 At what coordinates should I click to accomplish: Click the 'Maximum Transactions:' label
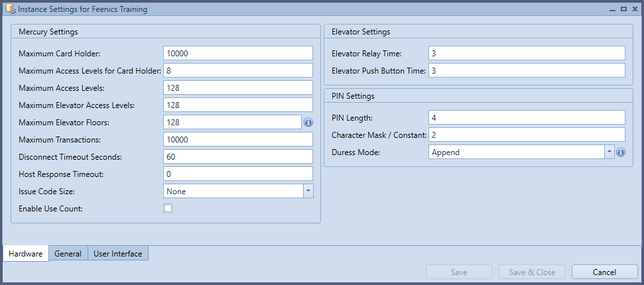click(60, 140)
